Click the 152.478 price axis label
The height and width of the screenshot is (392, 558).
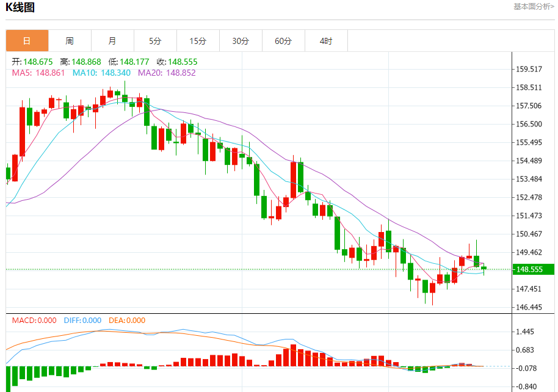529,197
